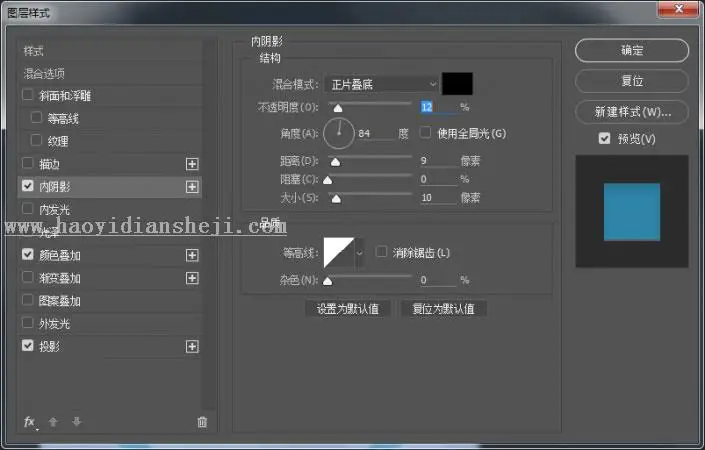Viewport: 705px width, 450px height.
Task: Open the 投影 settings row
Action: coord(110,347)
